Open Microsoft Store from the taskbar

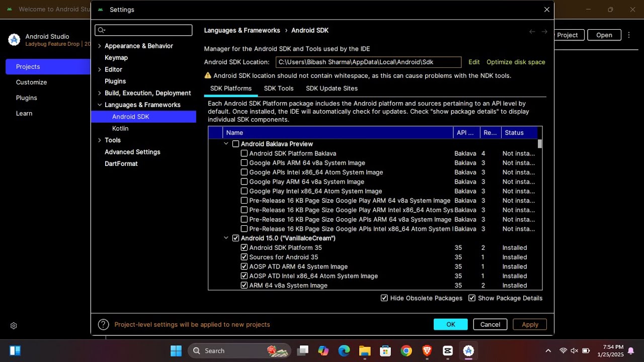click(x=385, y=350)
